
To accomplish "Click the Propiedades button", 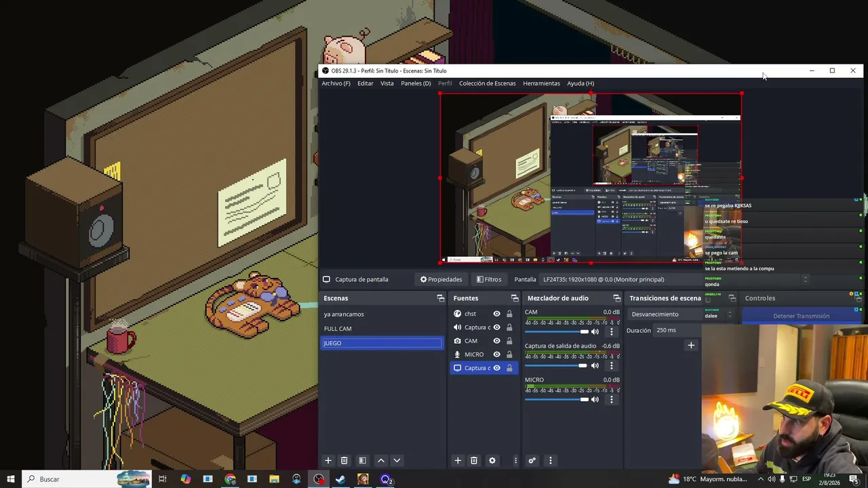I will 441,279.
